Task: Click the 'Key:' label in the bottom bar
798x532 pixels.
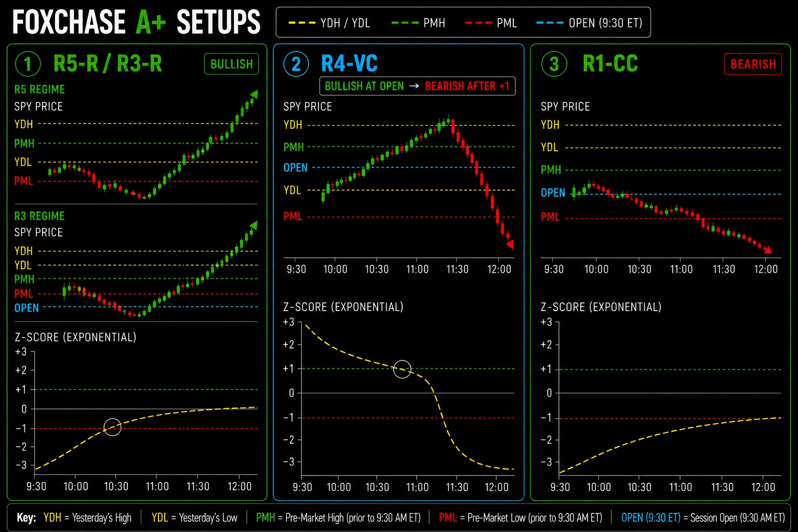Action: [x=26, y=517]
